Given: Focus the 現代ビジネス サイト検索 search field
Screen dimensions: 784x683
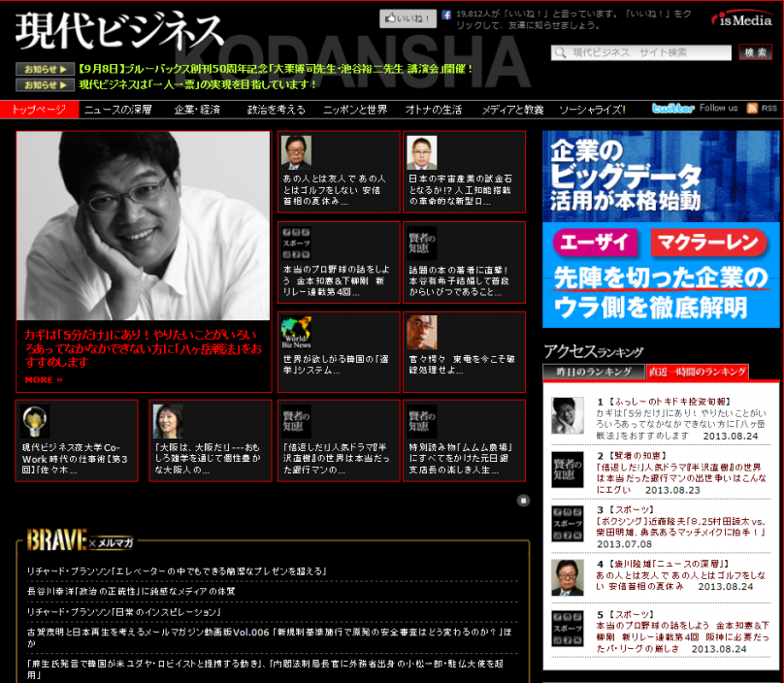Looking at the screenshot, I should pos(641,52).
